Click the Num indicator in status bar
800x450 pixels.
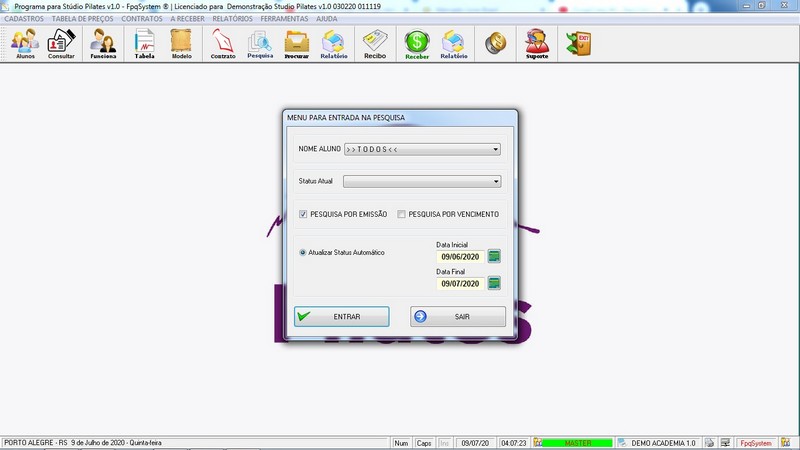click(x=402, y=443)
